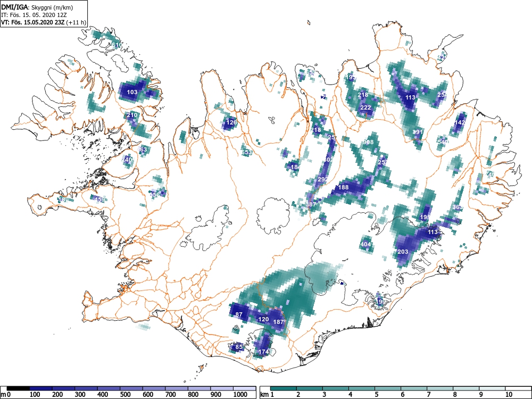This screenshot has height=399, width=532.
Task: Click the '700' label on the metre scale
Action: [x=171, y=395]
